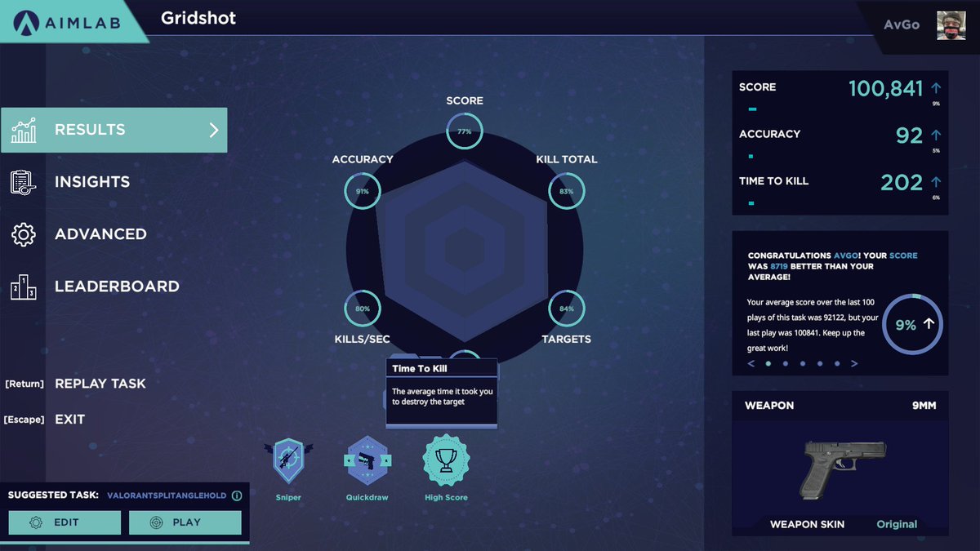Image resolution: width=980 pixels, height=551 pixels.
Task: Click Exit
Action: click(x=69, y=420)
